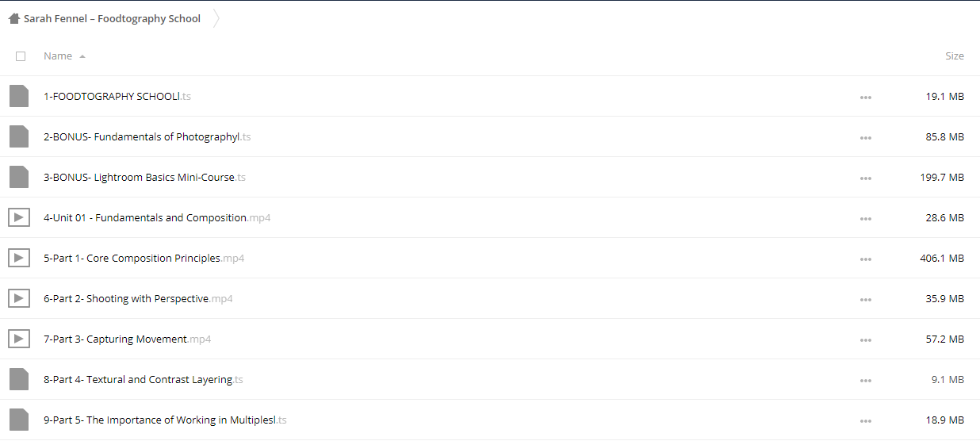The image size is (980, 441).
Task: Sort files by the Name column header
Action: tap(58, 56)
